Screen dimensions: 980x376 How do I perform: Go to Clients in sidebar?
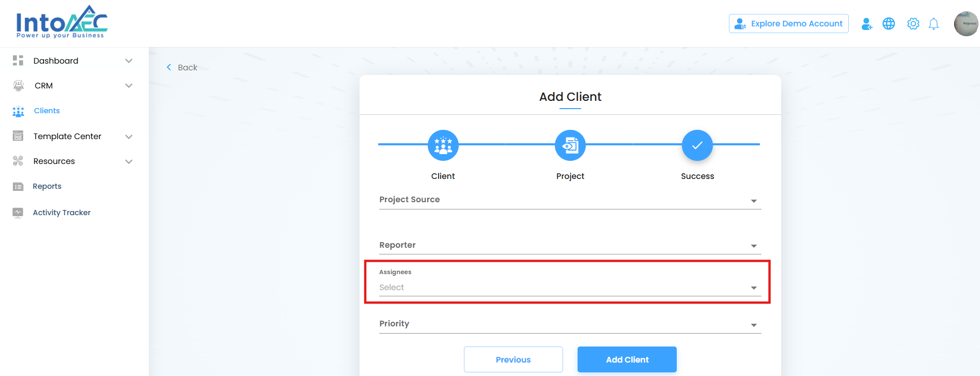click(x=46, y=111)
